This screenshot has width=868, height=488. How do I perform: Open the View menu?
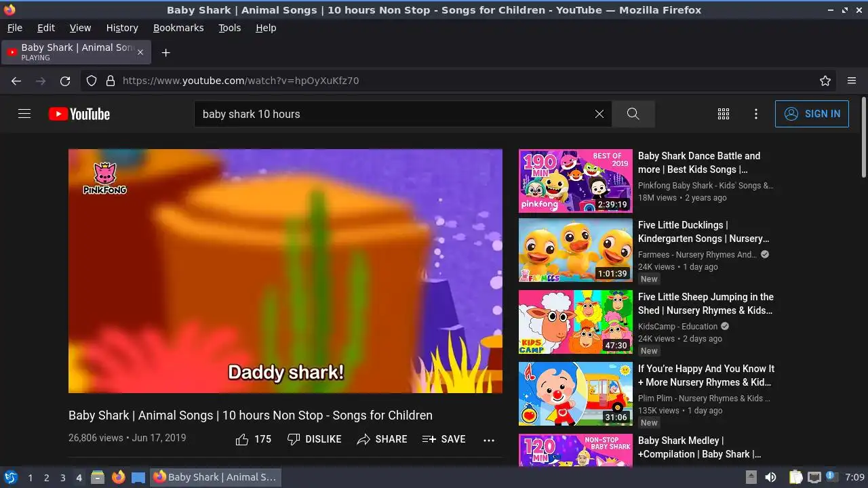[80, 28]
